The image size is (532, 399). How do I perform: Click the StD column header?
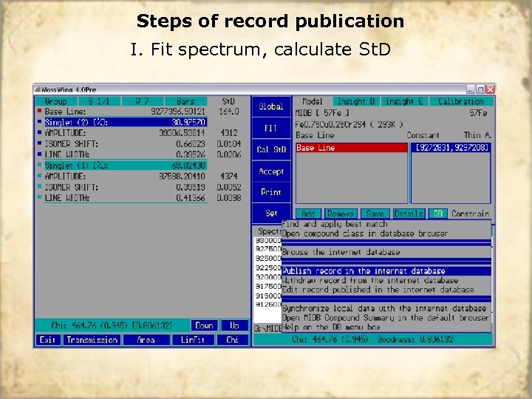pos(228,101)
